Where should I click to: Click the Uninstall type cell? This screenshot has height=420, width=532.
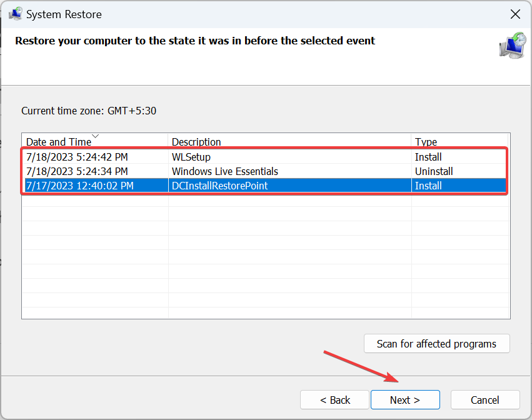(x=434, y=171)
